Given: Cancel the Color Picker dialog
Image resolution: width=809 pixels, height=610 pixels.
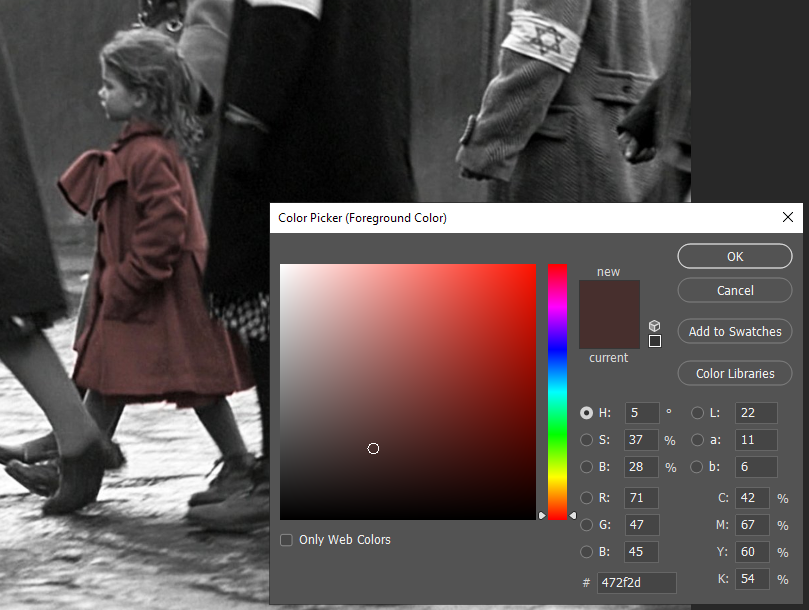Looking at the screenshot, I should pos(735,291).
